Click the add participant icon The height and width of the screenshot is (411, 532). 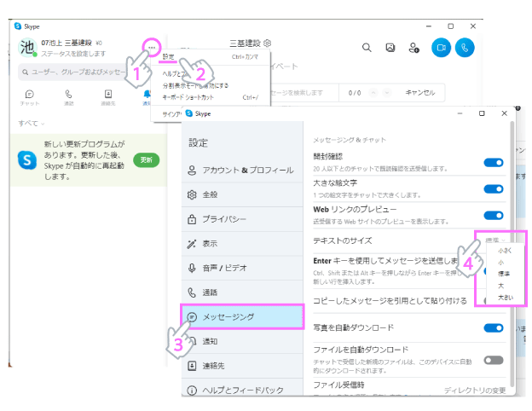pyautogui.click(x=413, y=48)
